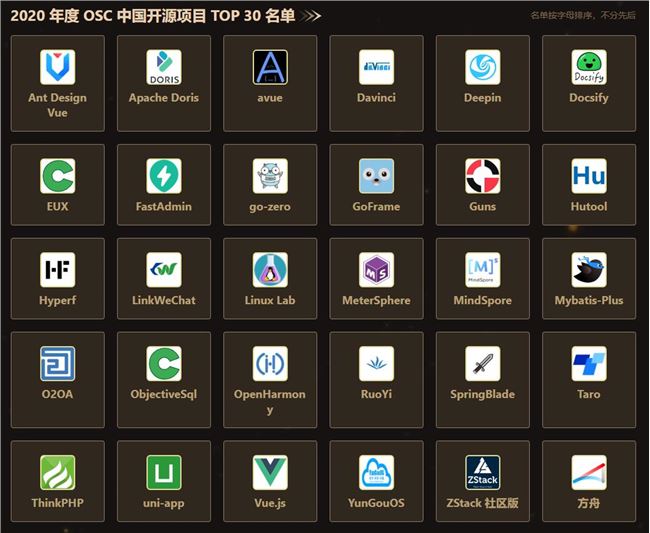Select the Vue.js V logo icon
Screen dimensions: 650x533
click(x=270, y=472)
